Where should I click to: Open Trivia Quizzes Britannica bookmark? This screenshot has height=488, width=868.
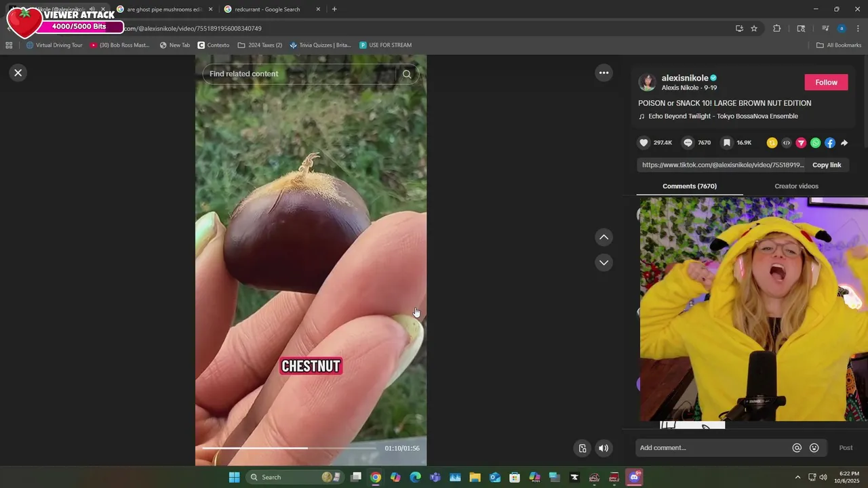tap(320, 45)
